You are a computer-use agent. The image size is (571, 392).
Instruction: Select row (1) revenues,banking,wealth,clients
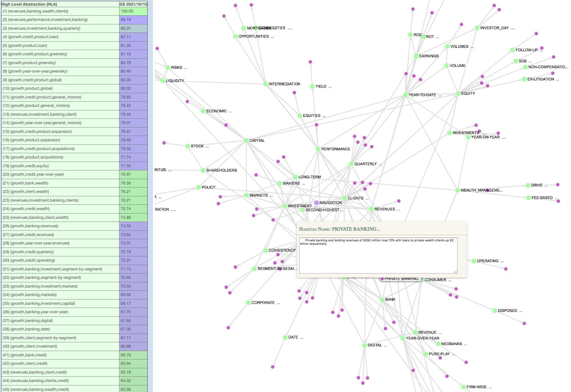coord(60,11)
